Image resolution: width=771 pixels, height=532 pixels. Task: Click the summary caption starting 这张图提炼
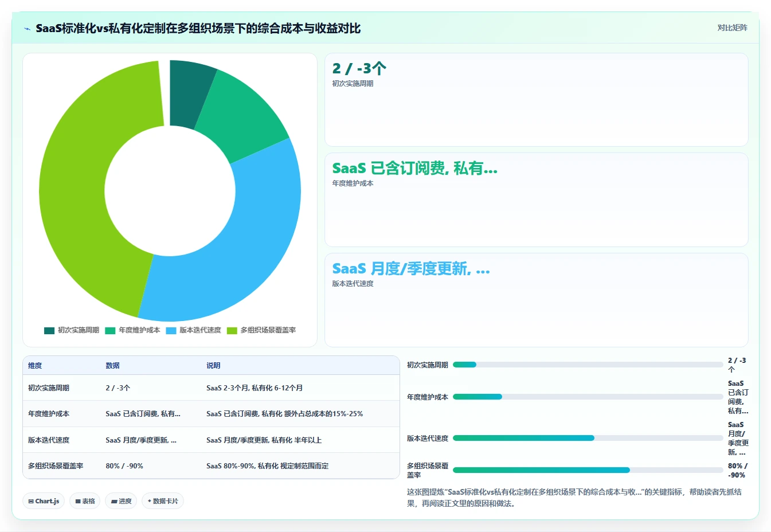click(x=574, y=498)
